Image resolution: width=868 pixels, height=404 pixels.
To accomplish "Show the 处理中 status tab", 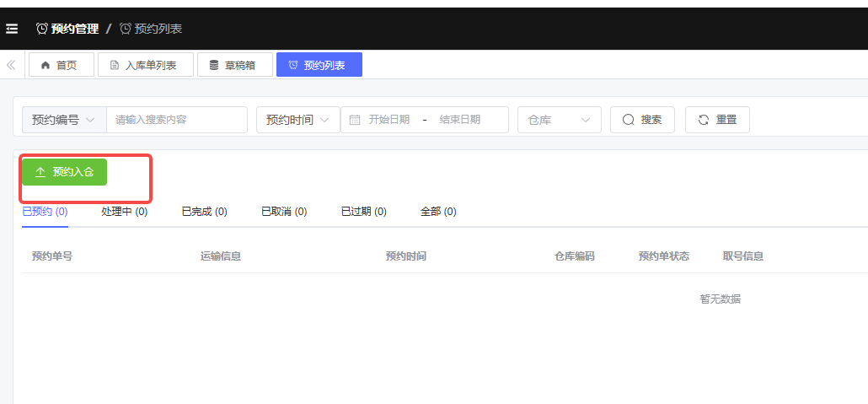I will coord(124,212).
